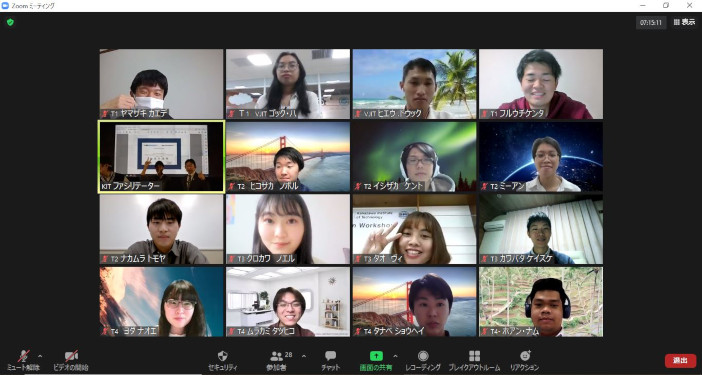This screenshot has height=375, width=702.
Task: Expand share screen options arrow
Action: coord(395,356)
